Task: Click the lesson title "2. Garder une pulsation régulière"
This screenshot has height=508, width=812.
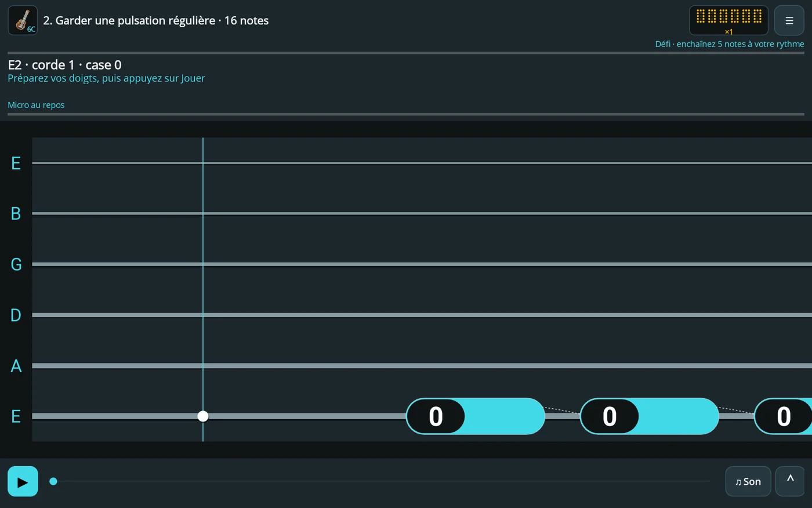Action: [x=129, y=20]
